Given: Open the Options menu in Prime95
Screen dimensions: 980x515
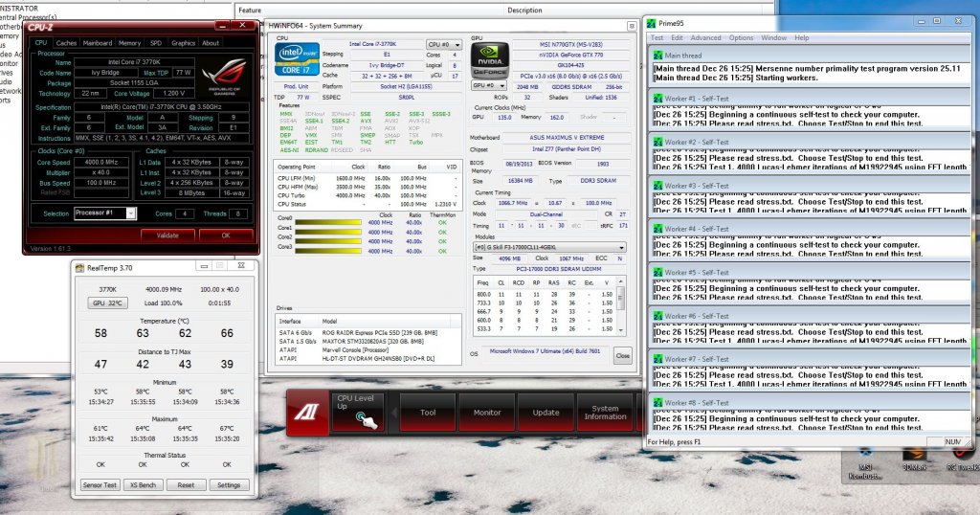Looking at the screenshot, I should (742, 38).
